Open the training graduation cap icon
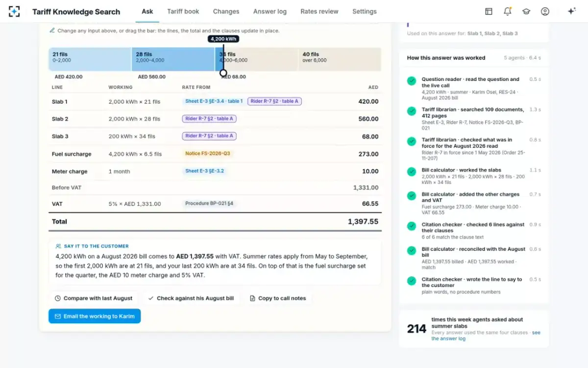The height and width of the screenshot is (368, 588). point(526,11)
